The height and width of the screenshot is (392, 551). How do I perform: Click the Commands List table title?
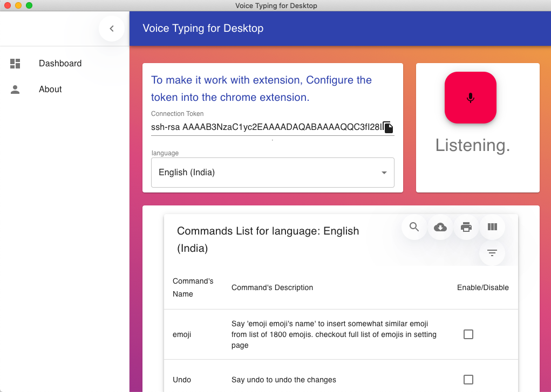(x=268, y=239)
